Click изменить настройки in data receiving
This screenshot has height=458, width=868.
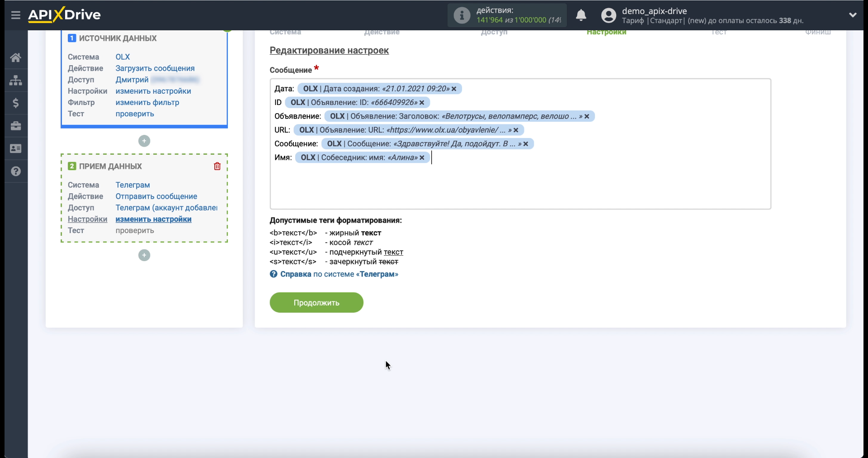[x=153, y=219]
